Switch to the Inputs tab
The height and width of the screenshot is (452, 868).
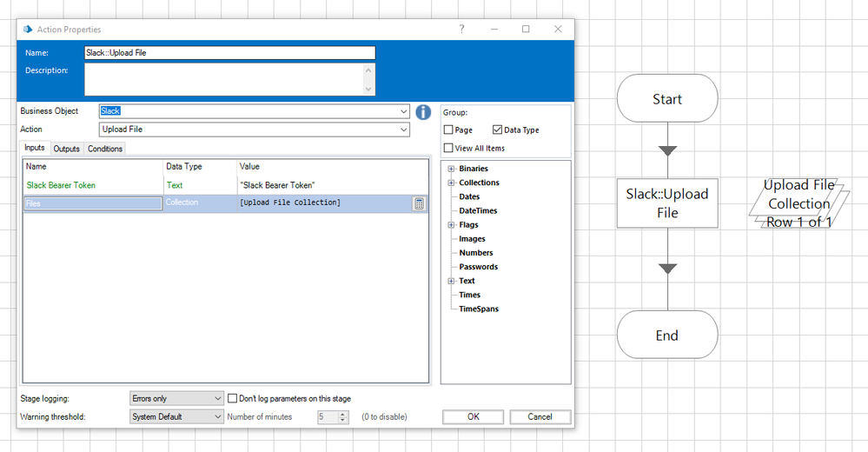tap(35, 148)
